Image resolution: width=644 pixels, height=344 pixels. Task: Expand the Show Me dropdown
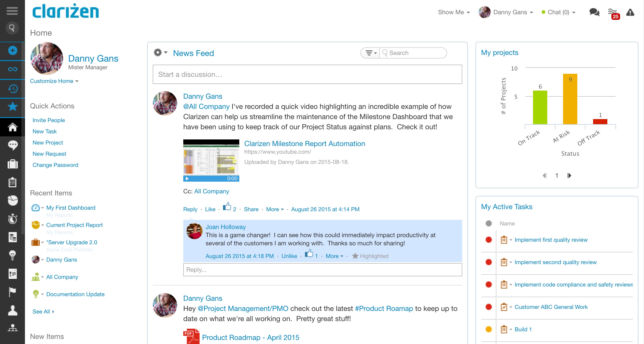(x=454, y=12)
